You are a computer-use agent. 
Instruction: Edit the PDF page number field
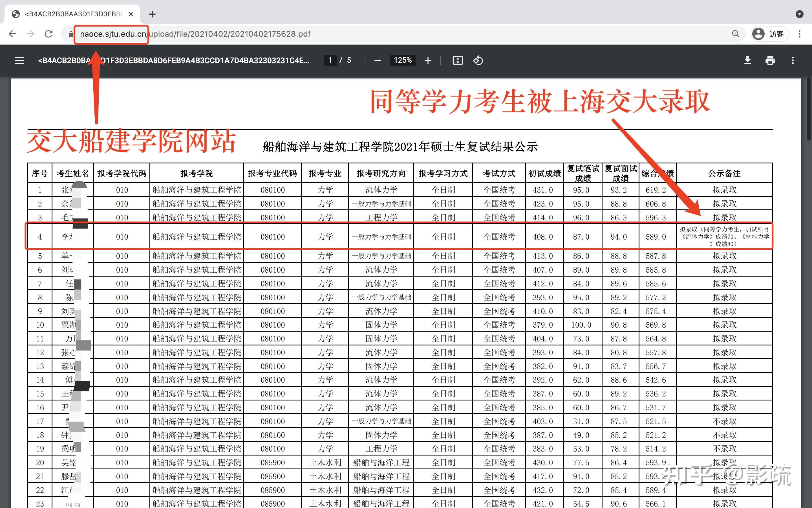pyautogui.click(x=330, y=60)
